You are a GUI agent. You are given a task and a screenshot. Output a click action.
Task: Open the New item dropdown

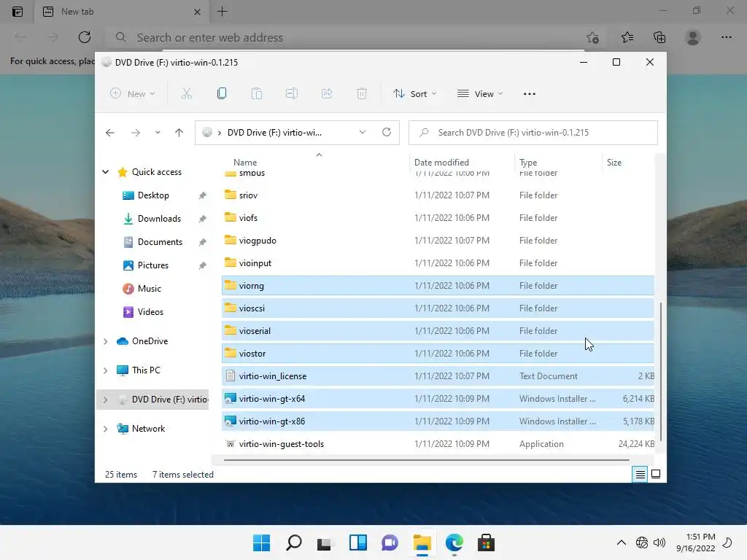[x=133, y=94]
